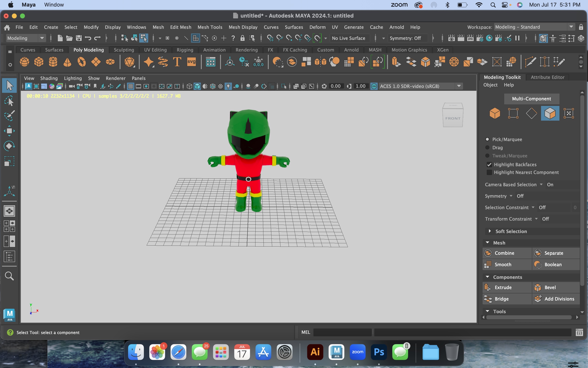Expand the Soft Selection section
Viewport: 588px width, 368px height.
[490, 231]
